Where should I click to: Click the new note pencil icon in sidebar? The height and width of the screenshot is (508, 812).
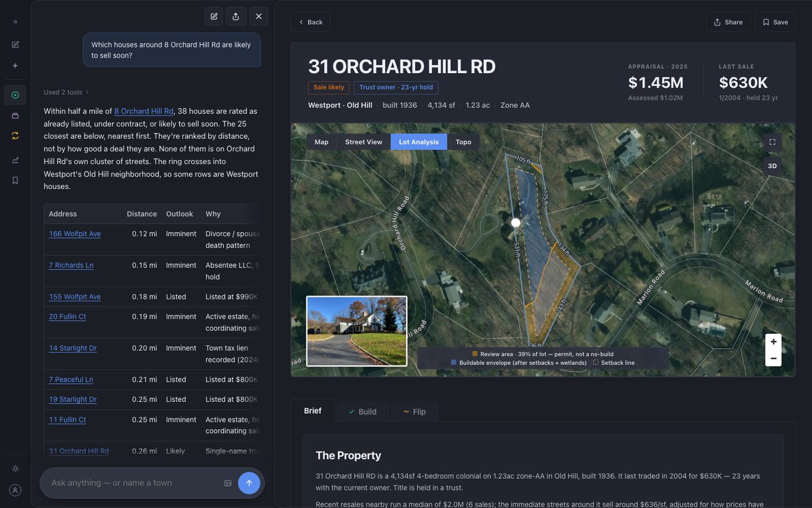coord(15,45)
